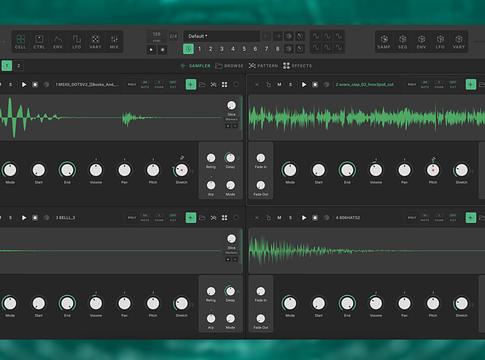
Task: Record into the 808HAT52 cell
Action: (x=315, y=218)
